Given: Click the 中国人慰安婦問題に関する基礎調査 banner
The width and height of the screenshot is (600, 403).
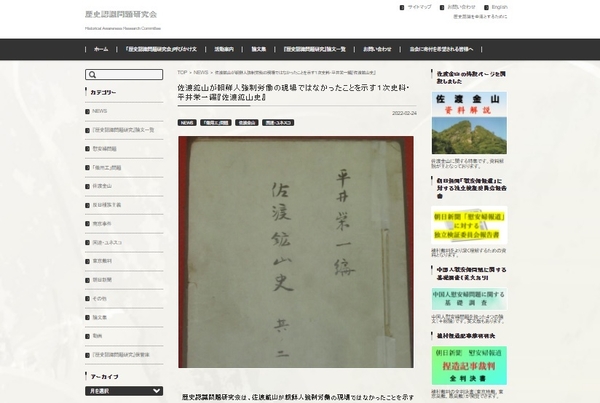Looking at the screenshot, I should coord(469,299).
